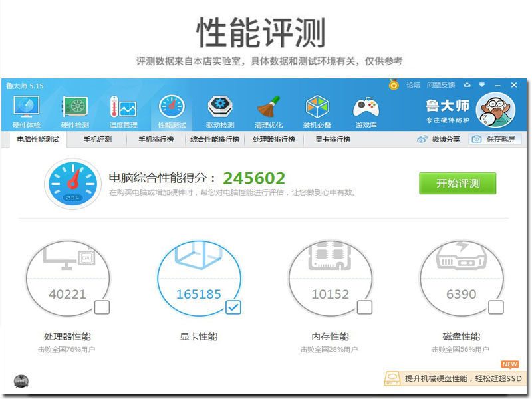
Task: Open the dropdown menu arrow in title bar
Action: (x=481, y=85)
